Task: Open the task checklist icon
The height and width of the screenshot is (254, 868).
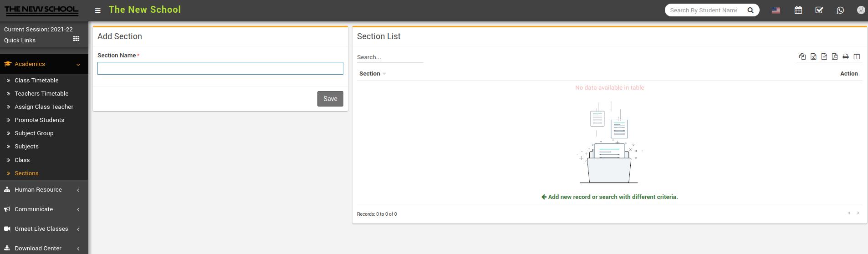Action: [x=819, y=10]
